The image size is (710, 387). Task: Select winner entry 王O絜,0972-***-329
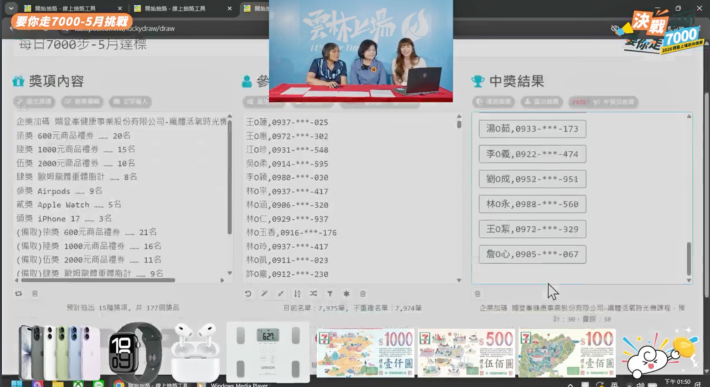532,229
